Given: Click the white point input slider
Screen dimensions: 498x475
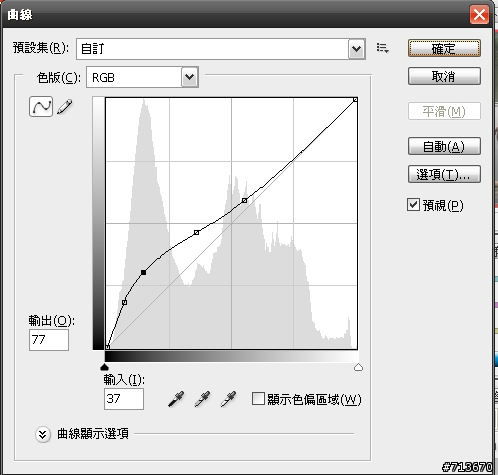Looking at the screenshot, I should pyautogui.click(x=358, y=367).
